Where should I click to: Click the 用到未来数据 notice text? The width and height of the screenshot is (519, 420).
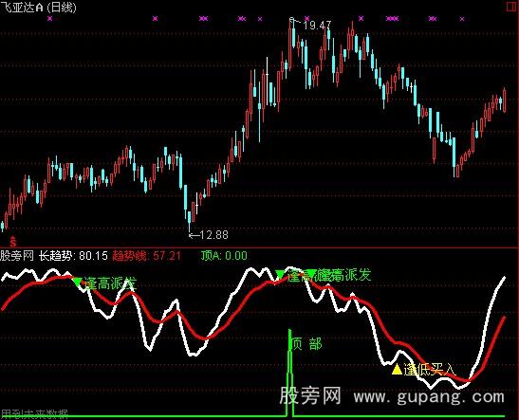pos(34,414)
